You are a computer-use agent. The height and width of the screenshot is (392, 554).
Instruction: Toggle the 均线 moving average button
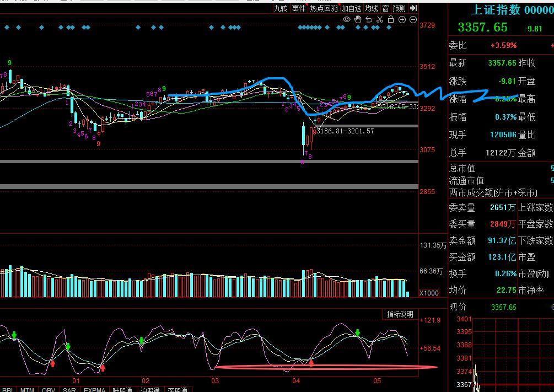pos(372,8)
